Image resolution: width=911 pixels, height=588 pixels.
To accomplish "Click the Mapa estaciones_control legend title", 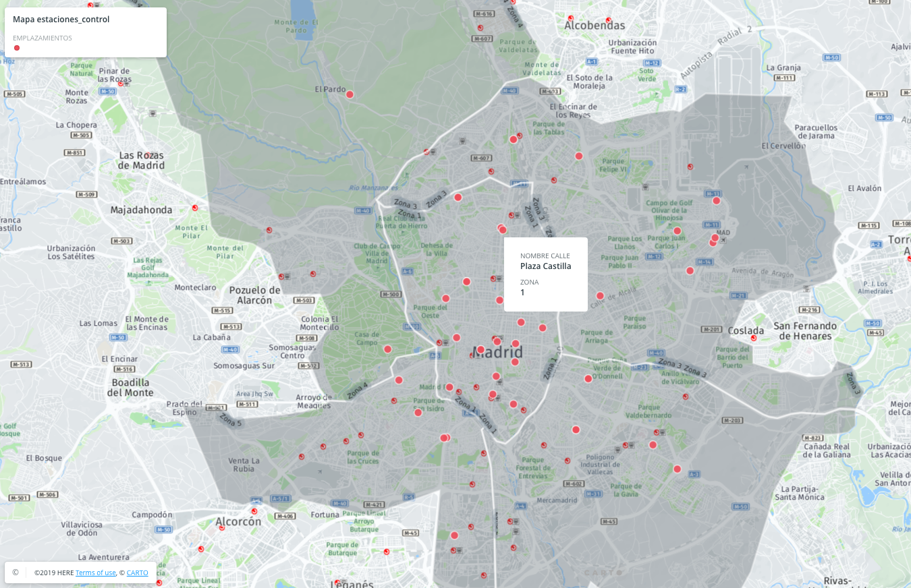I will (61, 20).
